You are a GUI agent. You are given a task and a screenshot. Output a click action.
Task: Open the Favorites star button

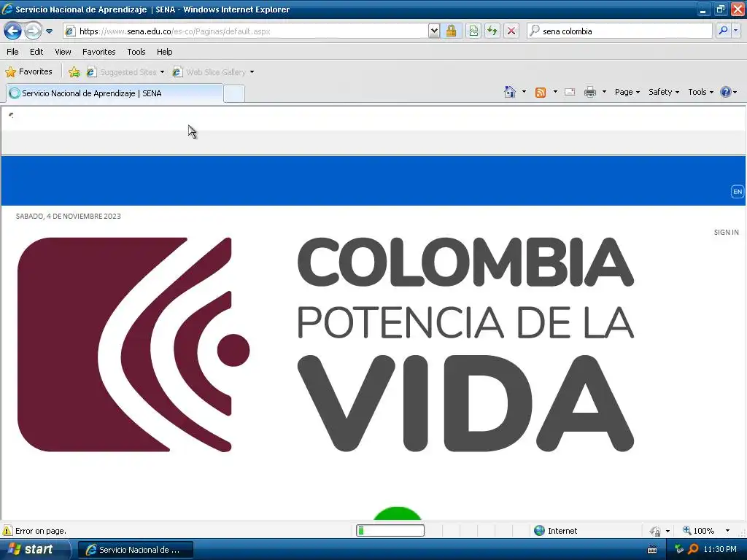(28, 72)
